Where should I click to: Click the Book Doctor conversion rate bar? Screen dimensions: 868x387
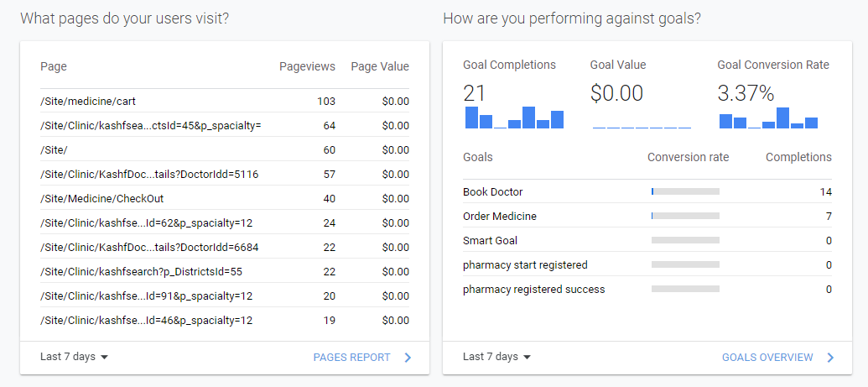685,191
